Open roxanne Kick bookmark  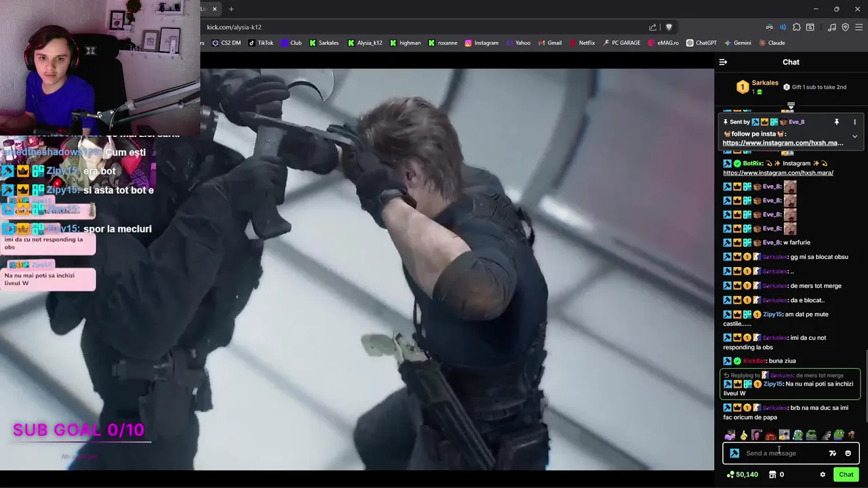click(443, 43)
